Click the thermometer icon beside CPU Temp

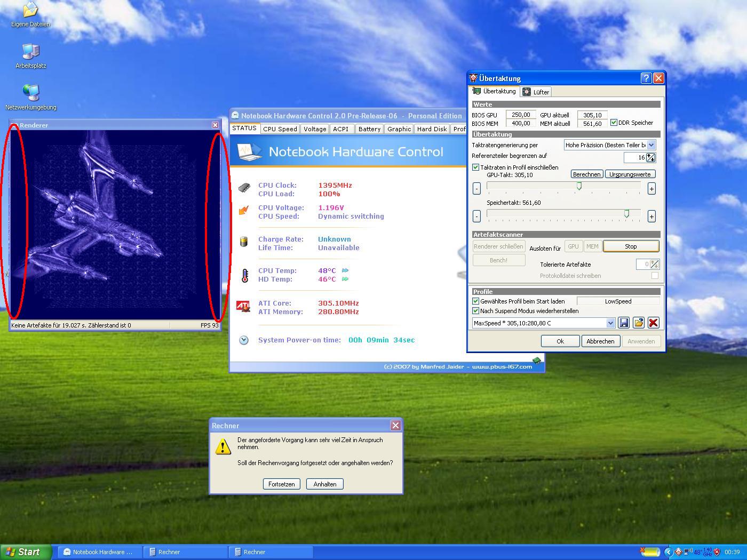pyautogui.click(x=244, y=275)
